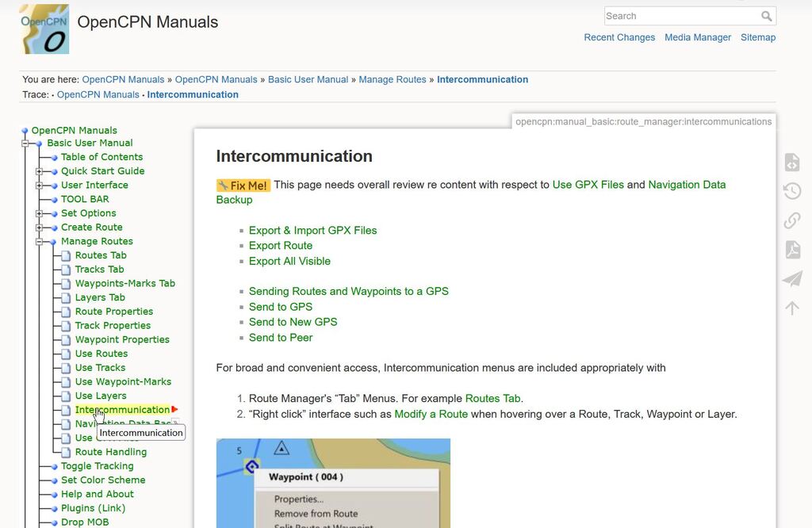Open Modify a Route link

[431, 414]
